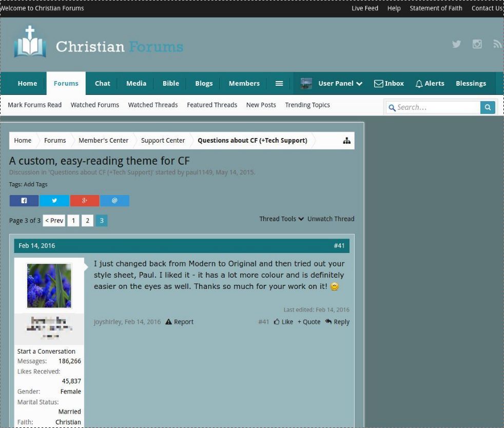Image resolution: width=504 pixels, height=428 pixels.
Task: Switch to the Bible section tab
Action: coord(170,83)
